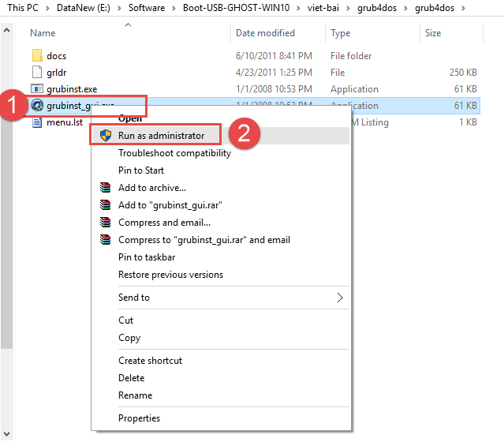This screenshot has width=504, height=442.
Task: Choose Run as administrator from context menu
Action: (x=161, y=136)
